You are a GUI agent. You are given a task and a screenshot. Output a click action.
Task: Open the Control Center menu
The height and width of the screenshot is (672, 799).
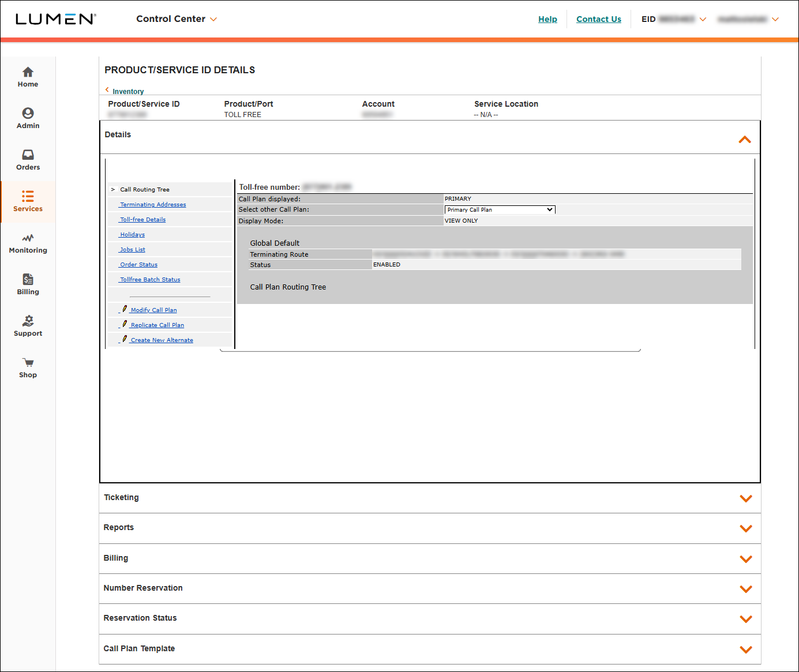click(x=177, y=18)
